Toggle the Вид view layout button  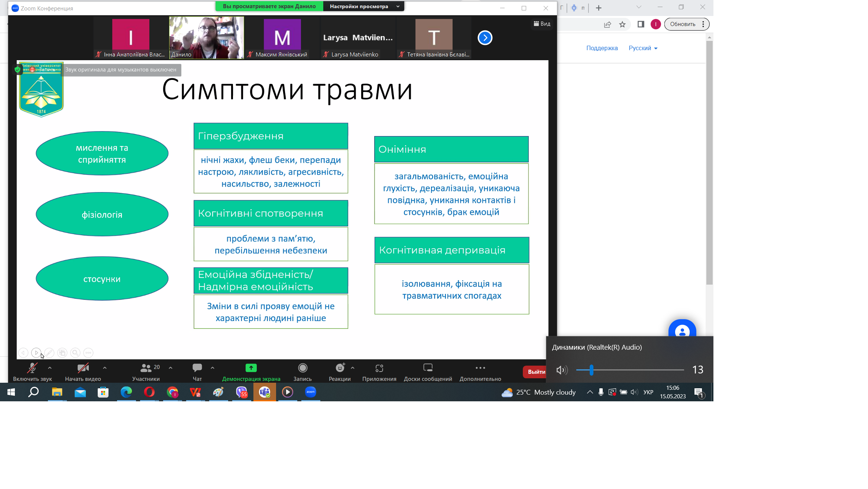pos(541,24)
